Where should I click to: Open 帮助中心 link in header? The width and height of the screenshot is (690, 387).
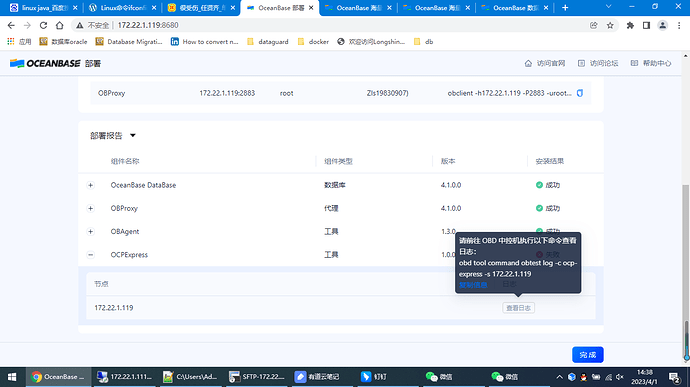[x=651, y=63]
